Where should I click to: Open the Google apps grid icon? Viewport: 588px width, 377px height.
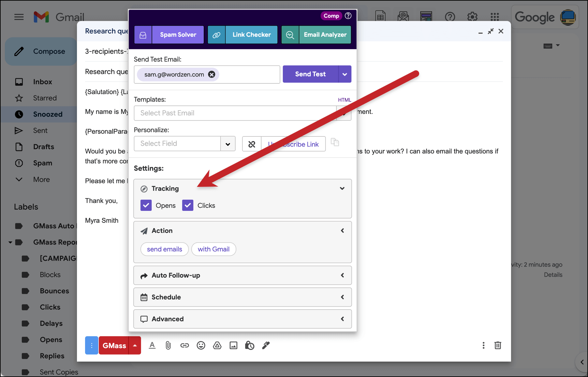tap(495, 17)
